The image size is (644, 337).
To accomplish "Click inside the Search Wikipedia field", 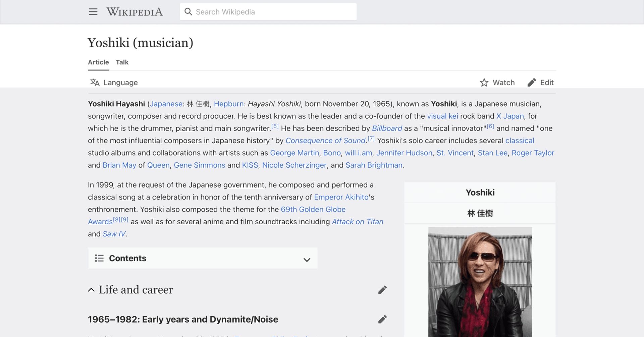I will [x=268, y=11].
